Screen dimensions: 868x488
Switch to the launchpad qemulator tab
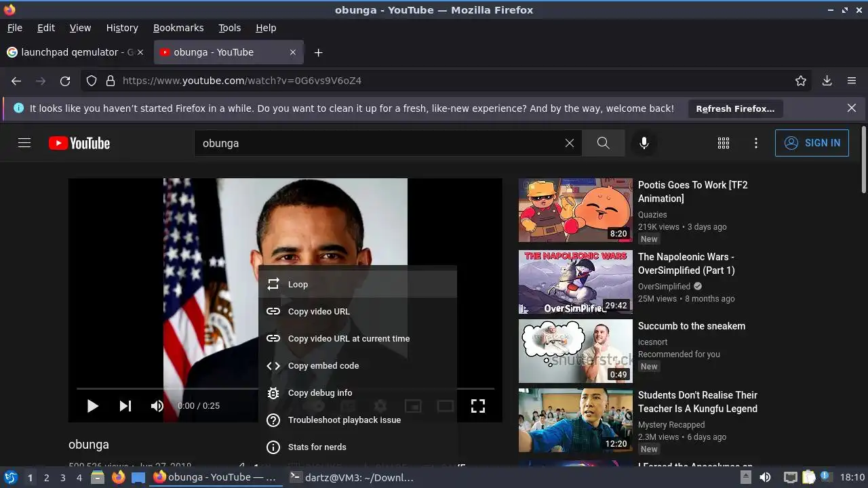[x=75, y=52]
